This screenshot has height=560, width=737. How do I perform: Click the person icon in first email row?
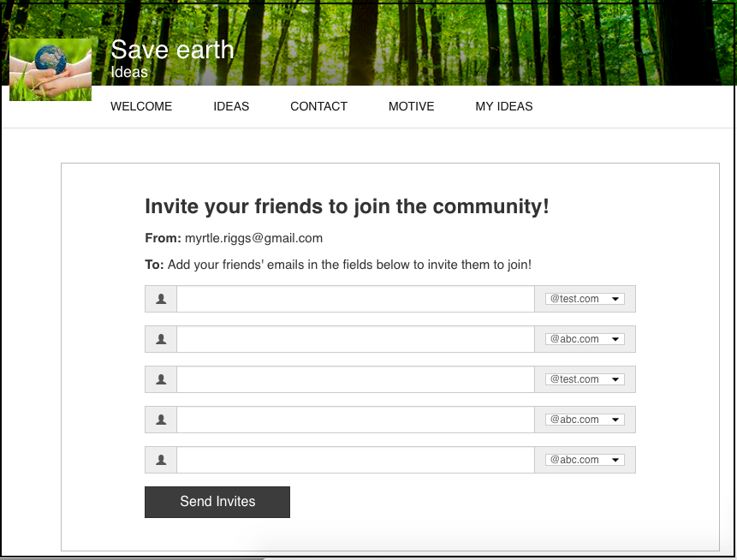[x=161, y=299]
